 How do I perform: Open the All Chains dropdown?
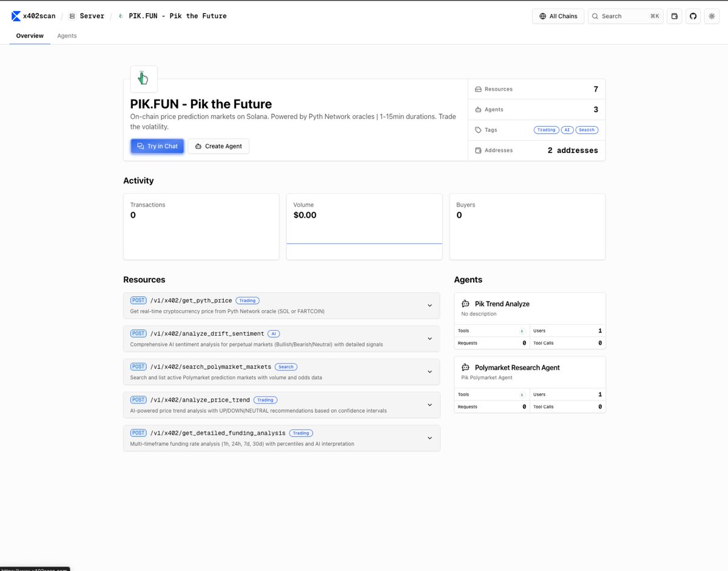coord(558,16)
